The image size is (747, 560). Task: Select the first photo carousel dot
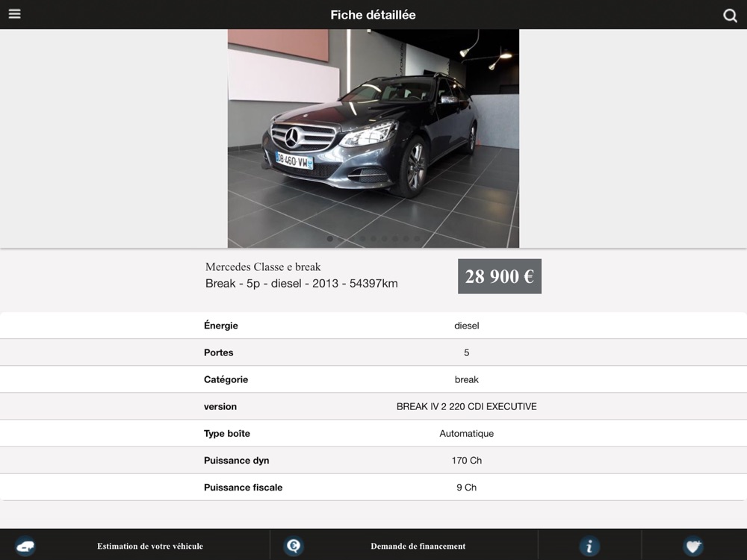click(x=329, y=239)
